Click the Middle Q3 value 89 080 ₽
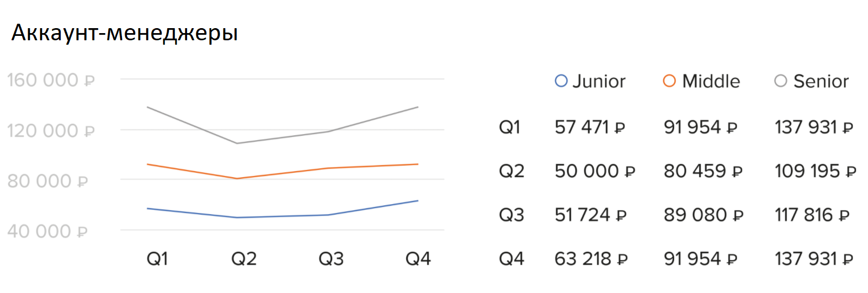The width and height of the screenshot is (868, 293). tap(703, 215)
